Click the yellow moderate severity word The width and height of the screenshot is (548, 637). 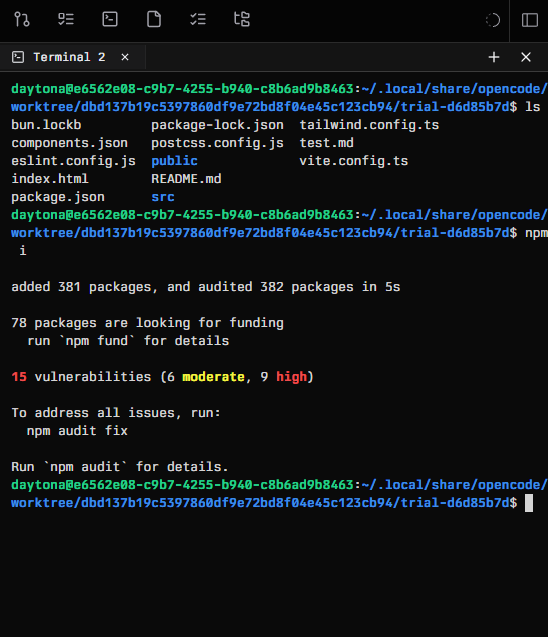[213, 377]
